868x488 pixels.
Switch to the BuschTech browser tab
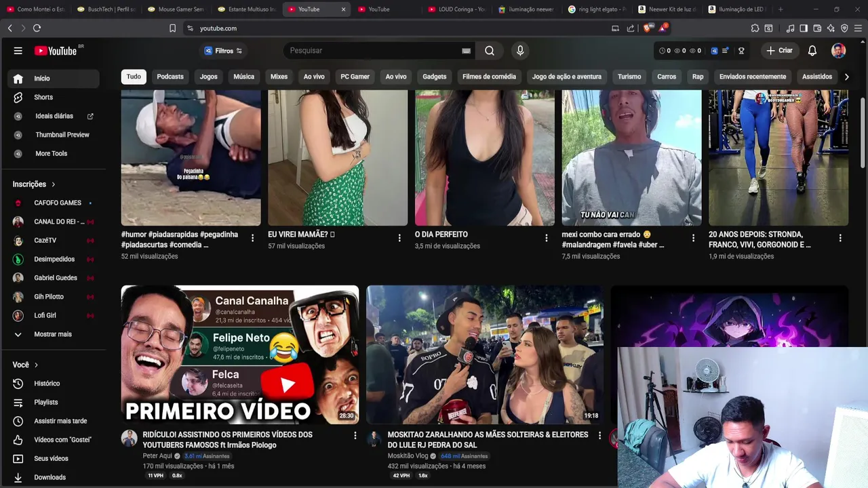tap(106, 9)
